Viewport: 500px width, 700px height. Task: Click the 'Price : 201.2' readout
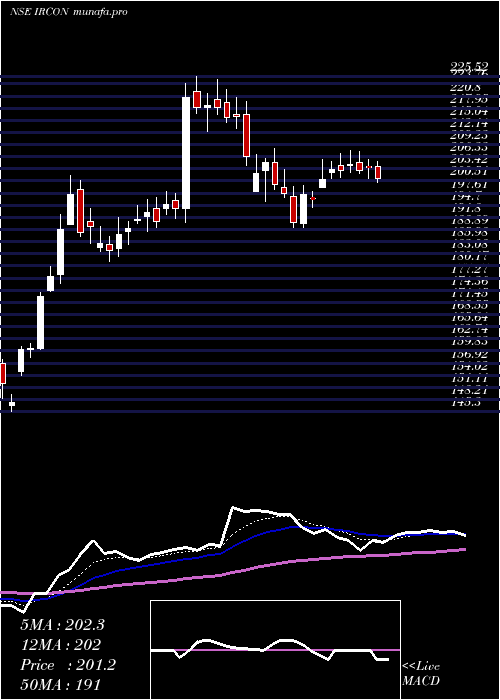pyautogui.click(x=68, y=665)
